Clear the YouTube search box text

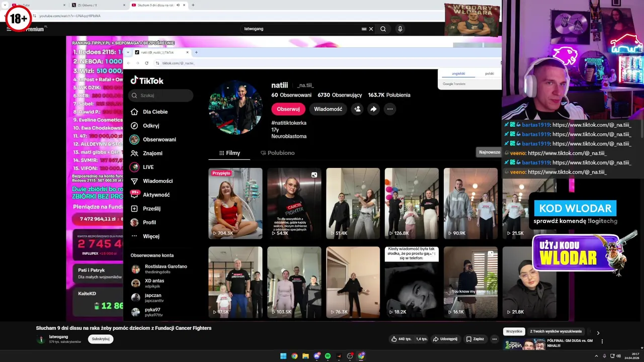point(371,29)
